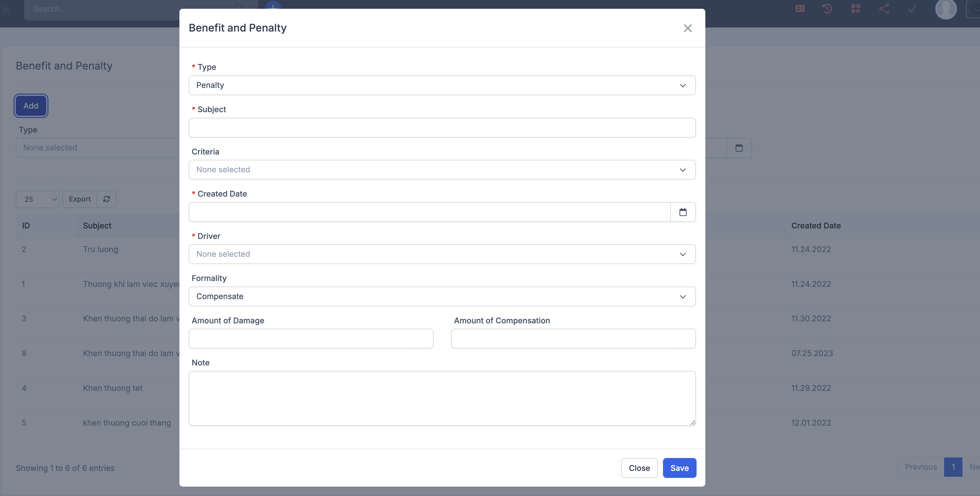980x496 pixels.
Task: Click the QR code icon
Action: [856, 8]
